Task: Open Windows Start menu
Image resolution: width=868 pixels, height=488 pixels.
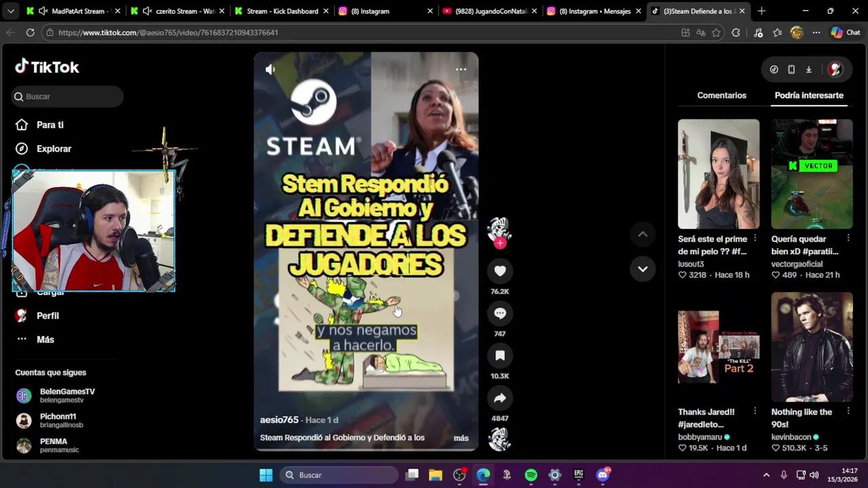Action: pyautogui.click(x=266, y=475)
